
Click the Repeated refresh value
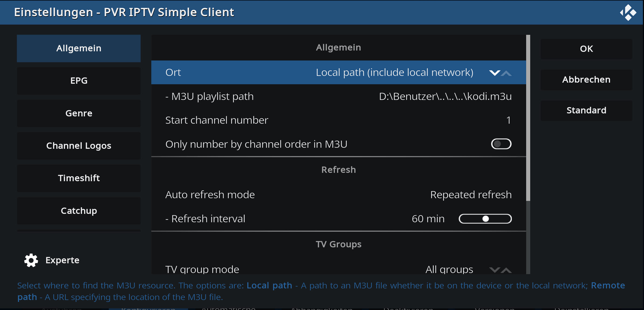point(471,195)
